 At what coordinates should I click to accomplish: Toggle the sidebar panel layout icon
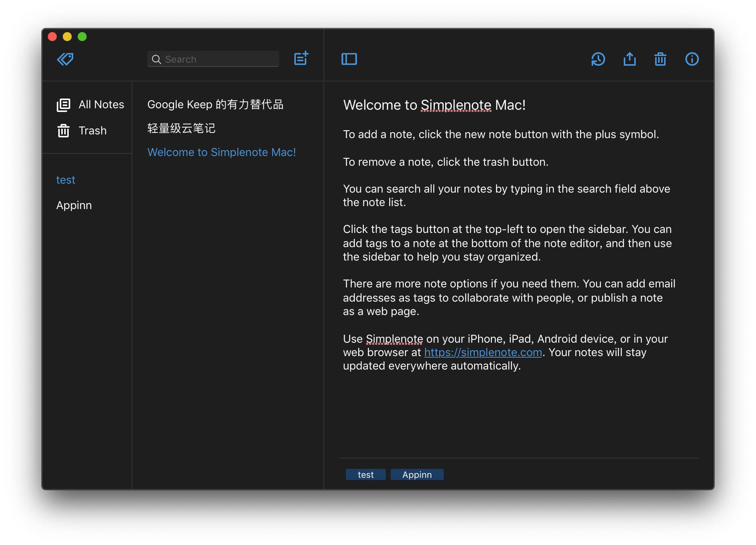[x=349, y=59]
